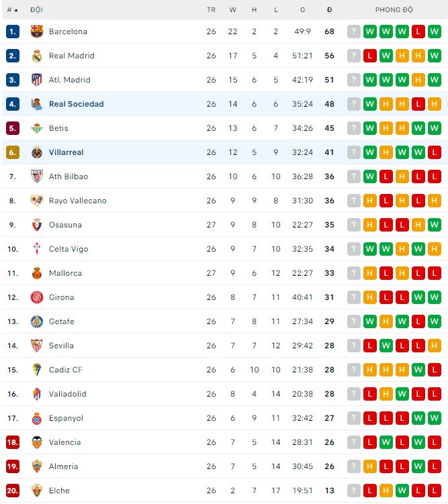Image resolution: width=448 pixels, height=504 pixels.
Task: Click the ĐỘI column header
Action: coord(37,10)
